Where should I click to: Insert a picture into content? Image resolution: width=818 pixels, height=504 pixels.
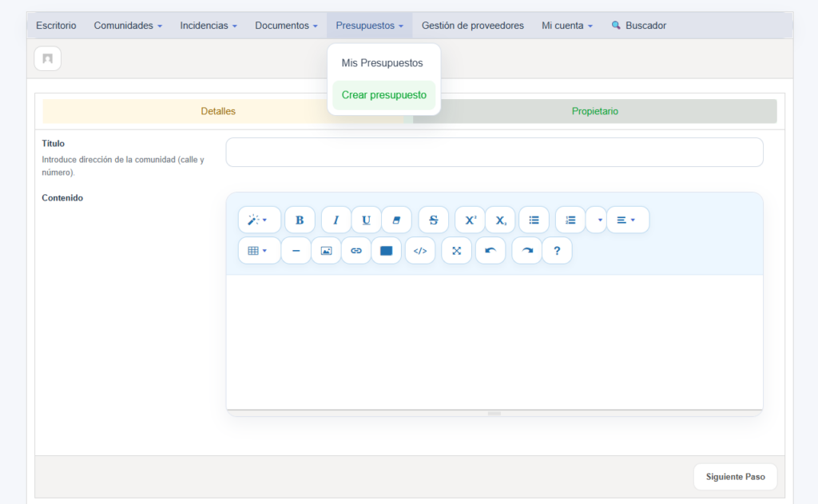point(326,251)
